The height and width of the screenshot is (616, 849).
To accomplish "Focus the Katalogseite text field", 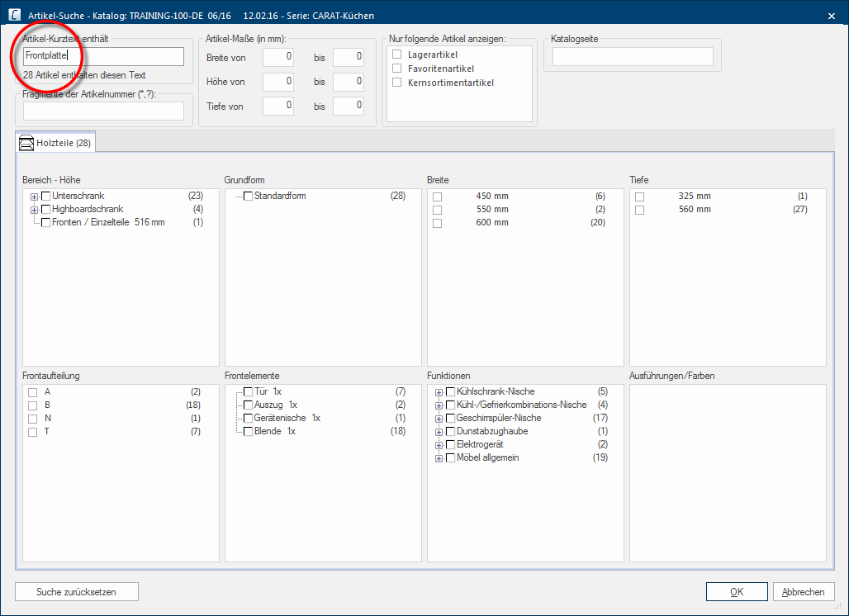I will (632, 56).
